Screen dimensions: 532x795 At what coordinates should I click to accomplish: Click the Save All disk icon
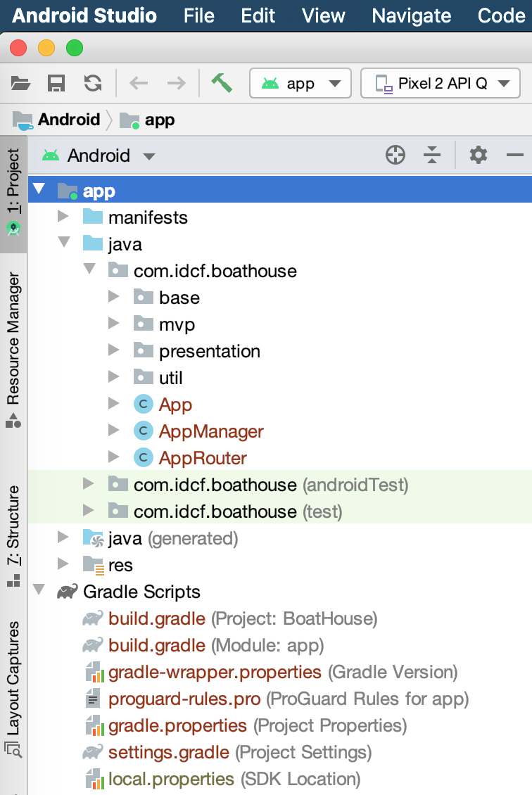56,84
